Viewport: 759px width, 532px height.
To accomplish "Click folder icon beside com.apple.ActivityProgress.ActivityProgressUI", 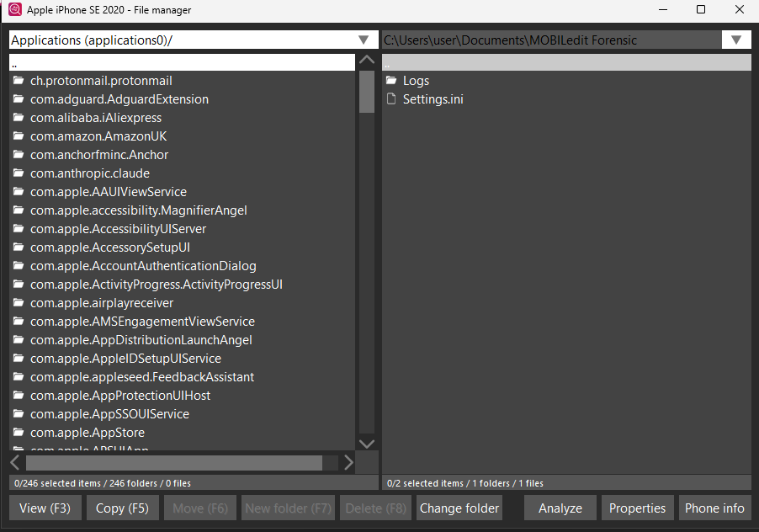I will 19,285.
